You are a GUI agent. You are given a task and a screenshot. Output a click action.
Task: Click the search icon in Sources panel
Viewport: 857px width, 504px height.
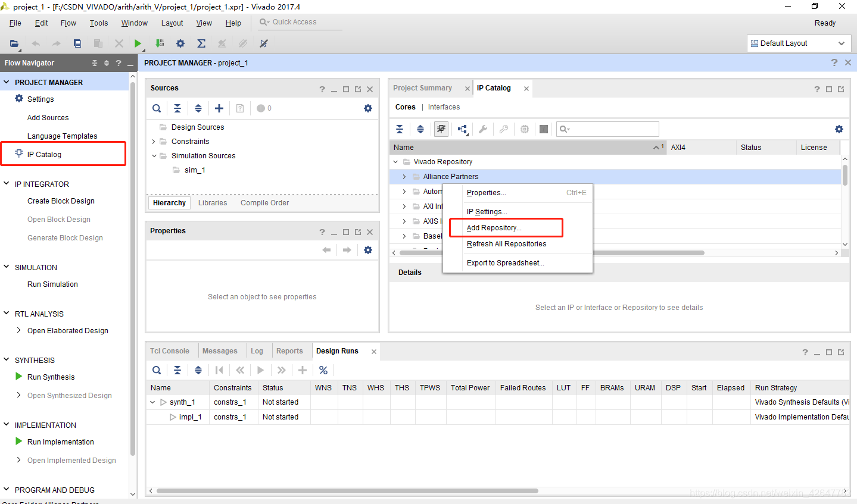coord(157,108)
